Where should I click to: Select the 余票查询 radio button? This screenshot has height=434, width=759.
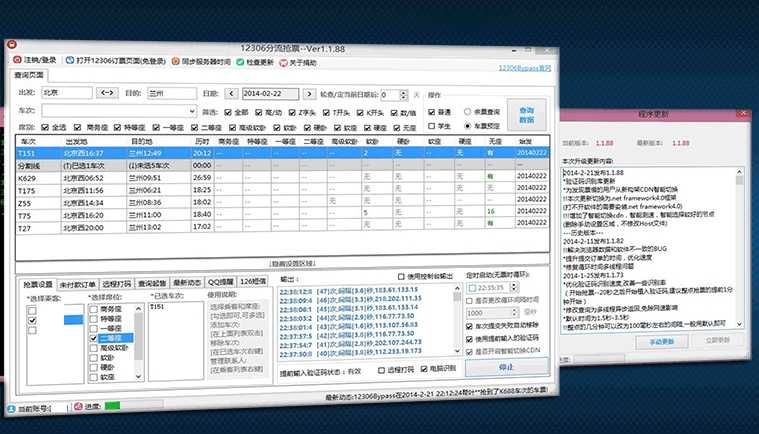(467, 112)
